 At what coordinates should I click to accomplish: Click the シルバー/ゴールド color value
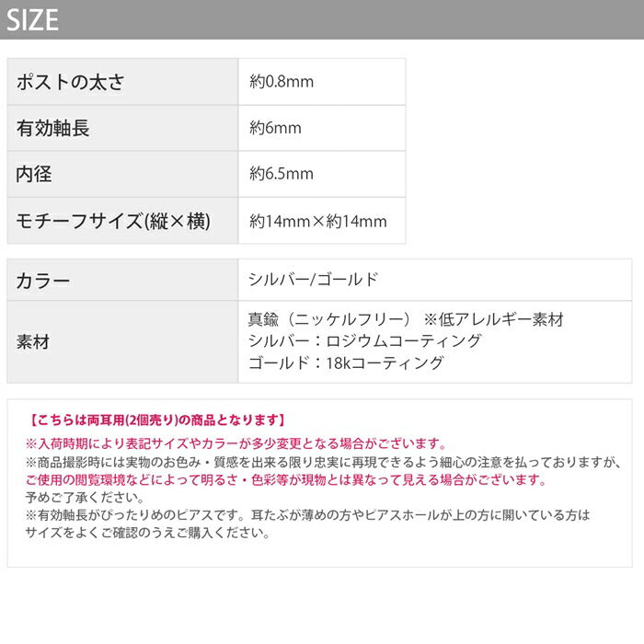(x=313, y=280)
